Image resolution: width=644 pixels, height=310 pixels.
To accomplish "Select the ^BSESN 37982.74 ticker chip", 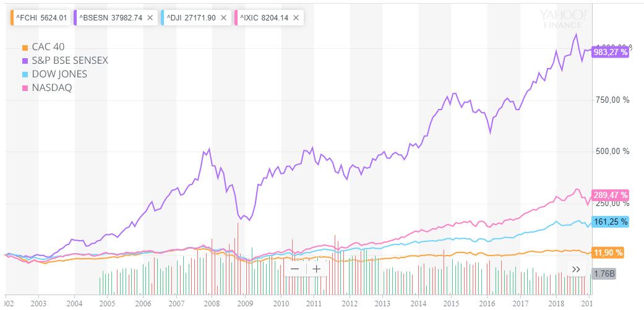I will 116,18.
